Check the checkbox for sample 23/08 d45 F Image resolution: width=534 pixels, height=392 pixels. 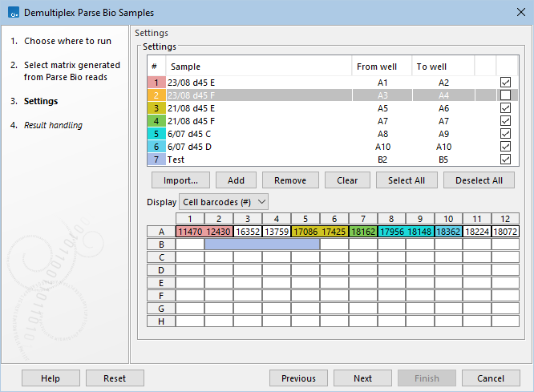pos(505,95)
